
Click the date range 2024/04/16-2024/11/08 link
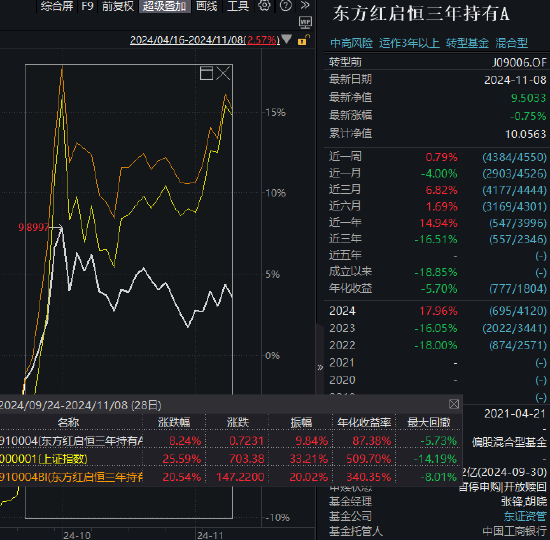tap(205, 40)
